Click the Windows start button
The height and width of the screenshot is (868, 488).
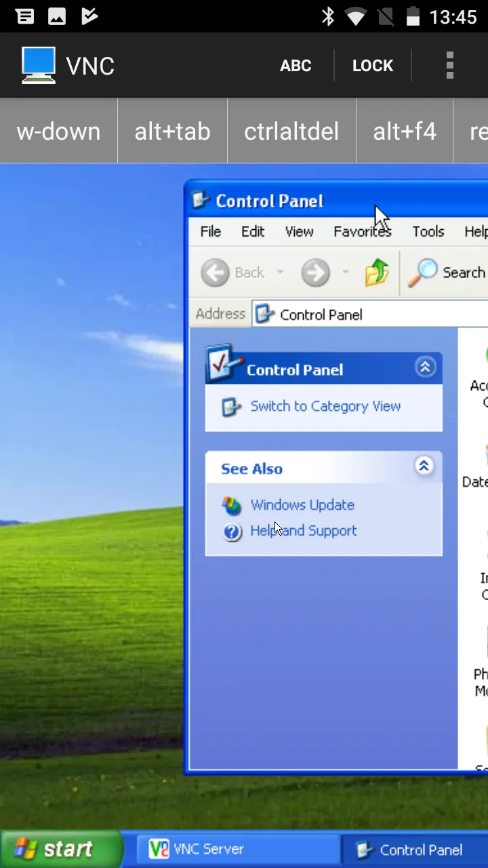pos(61,849)
